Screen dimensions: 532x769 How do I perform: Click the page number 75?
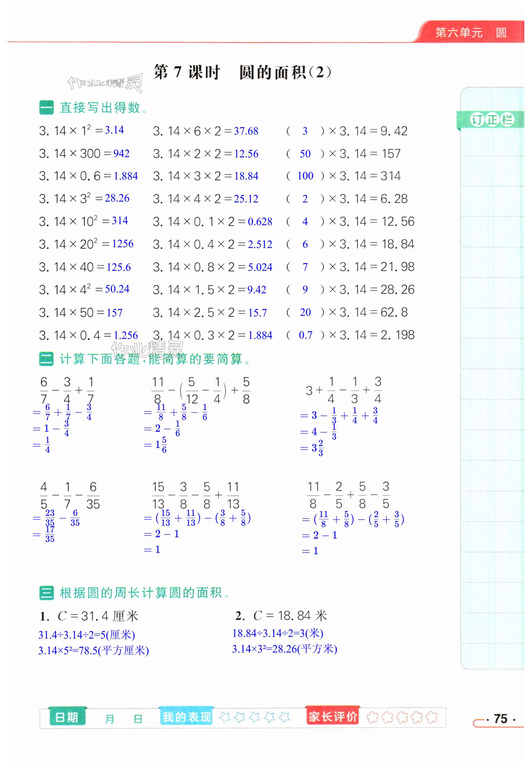point(500,719)
